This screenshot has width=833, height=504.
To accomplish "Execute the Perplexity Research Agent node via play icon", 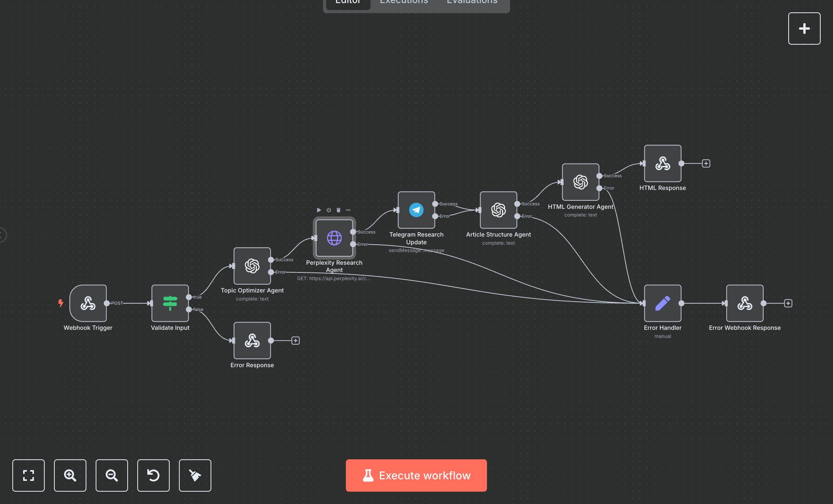I will coord(319,210).
